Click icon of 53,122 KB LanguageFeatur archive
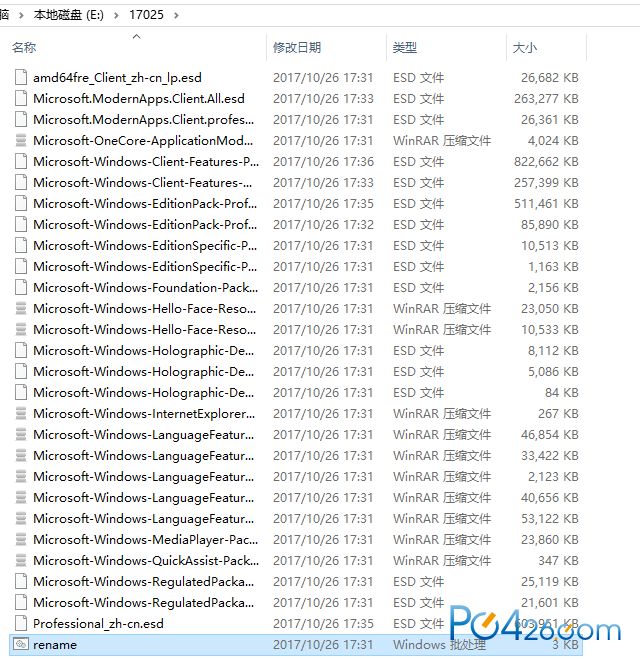The height and width of the screenshot is (659, 640). 21,519
